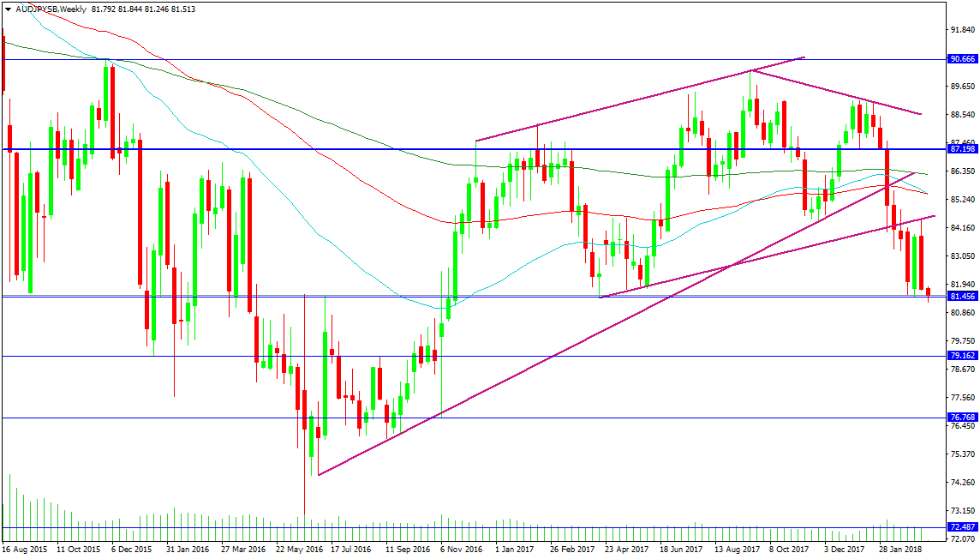
Task: Click the 23 Apr 2017 date label
Action: click(x=627, y=550)
